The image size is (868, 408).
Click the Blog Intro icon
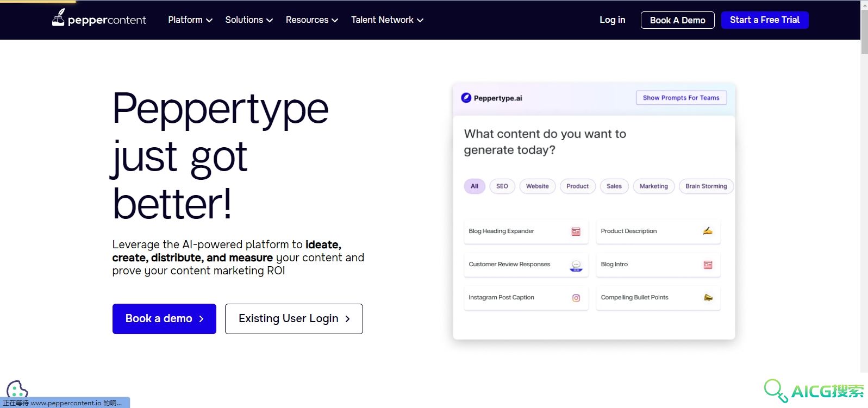[x=708, y=265]
